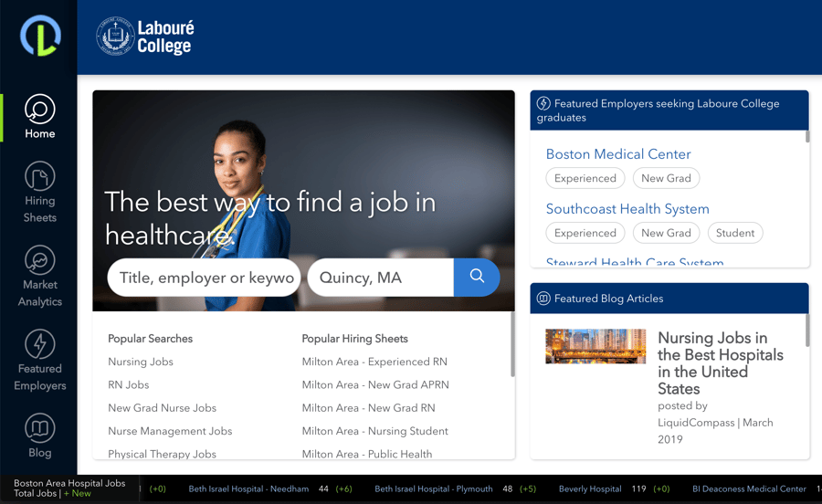Click Beth Israel Hospital - Needham in ticker

pos(248,488)
